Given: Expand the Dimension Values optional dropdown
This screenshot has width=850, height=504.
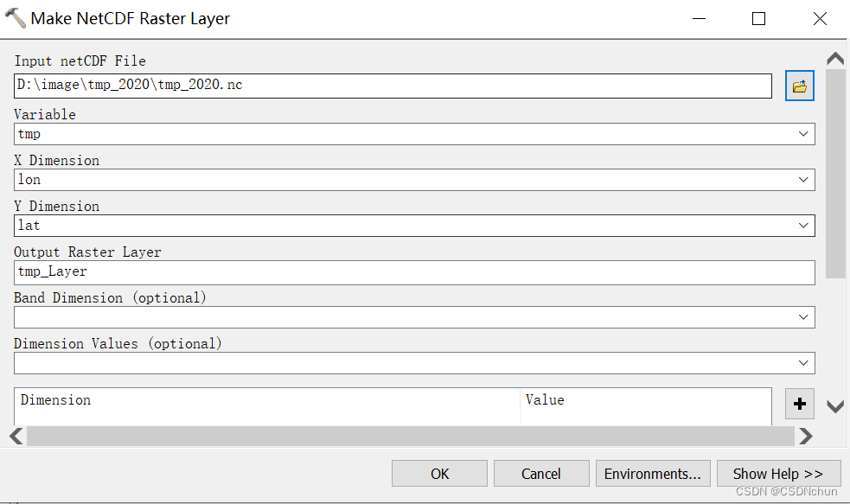Looking at the screenshot, I should [804, 362].
